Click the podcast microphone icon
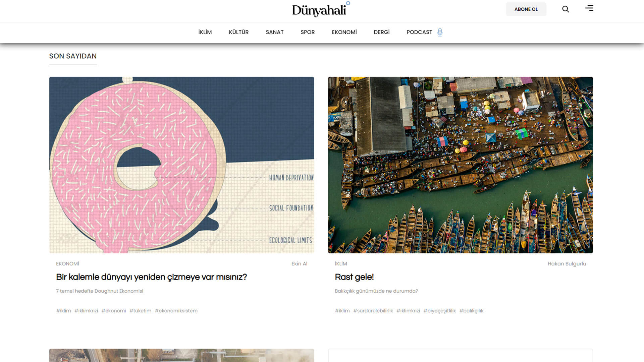This screenshot has height=362, width=644. point(440,32)
